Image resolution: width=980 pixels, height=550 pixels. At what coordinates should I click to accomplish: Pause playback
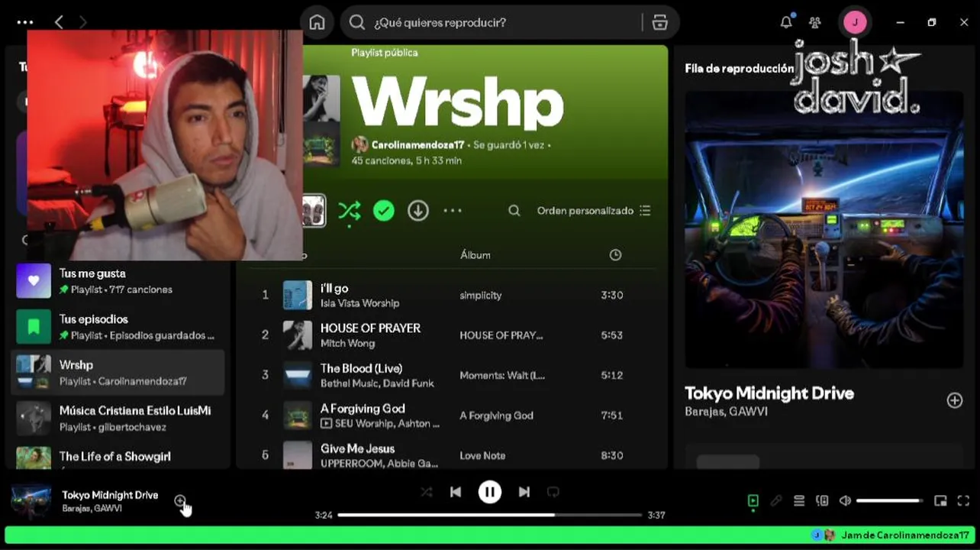coord(490,492)
